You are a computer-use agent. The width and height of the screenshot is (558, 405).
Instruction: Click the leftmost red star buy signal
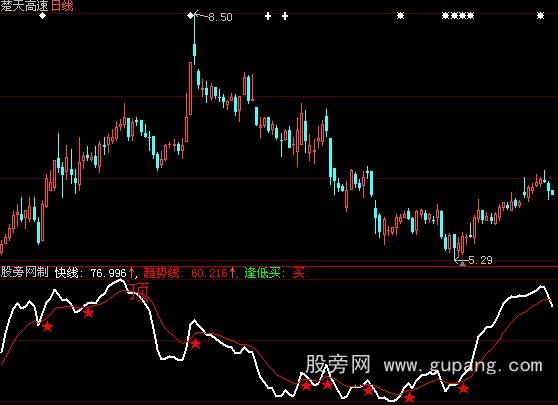pyautogui.click(x=47, y=326)
